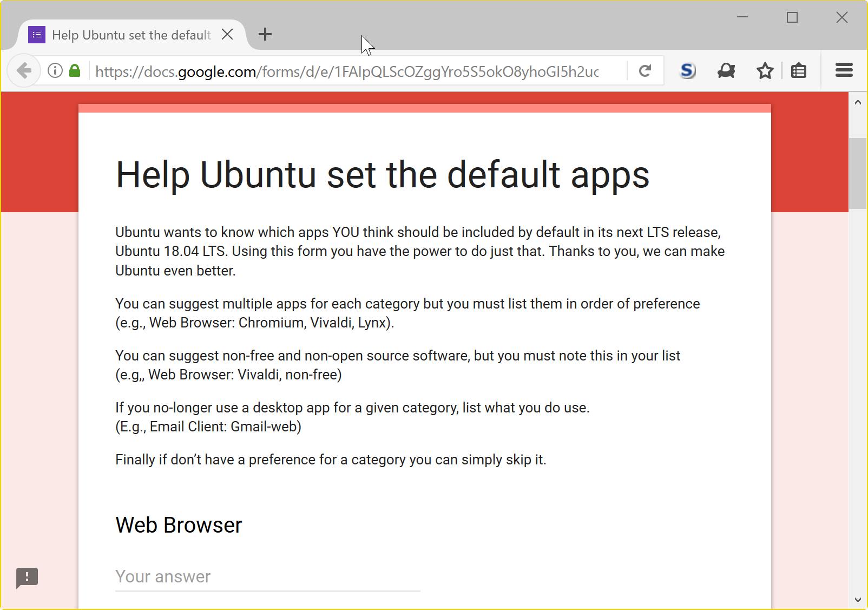Open the bookmarks list clipboard icon
The width and height of the screenshot is (868, 610).
799,71
